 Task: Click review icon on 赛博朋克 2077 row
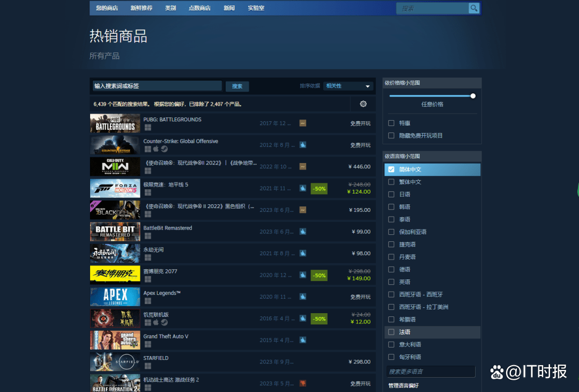(303, 275)
